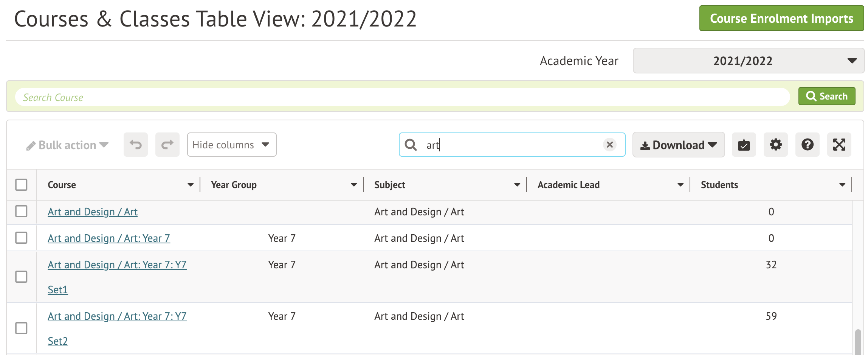This screenshot has width=868, height=355.
Task: Check the Art: Year 7: Y7 Set1 row
Action: (21, 277)
